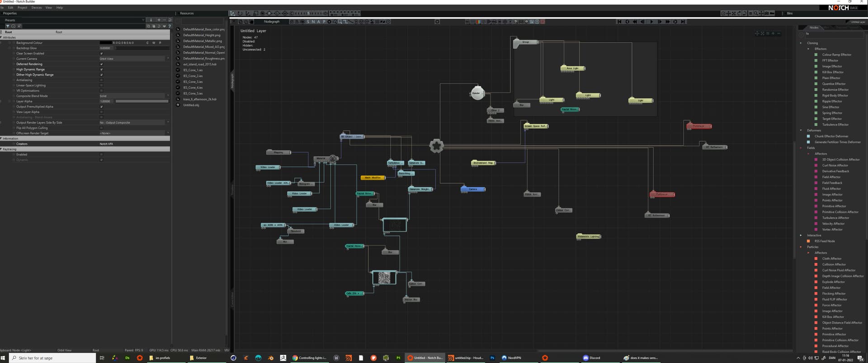Enable VR Optimisations checkbox

101,91
